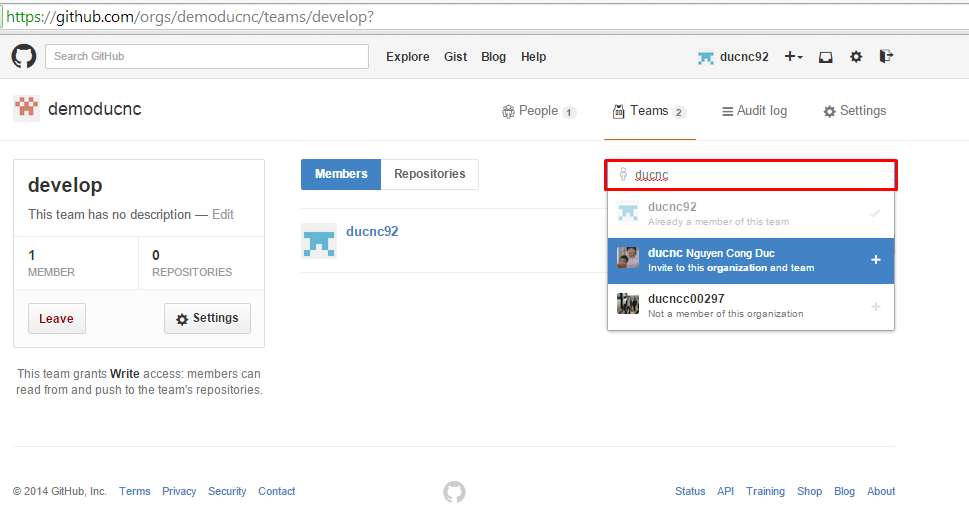Click inside Search GitHub field

(x=207, y=56)
